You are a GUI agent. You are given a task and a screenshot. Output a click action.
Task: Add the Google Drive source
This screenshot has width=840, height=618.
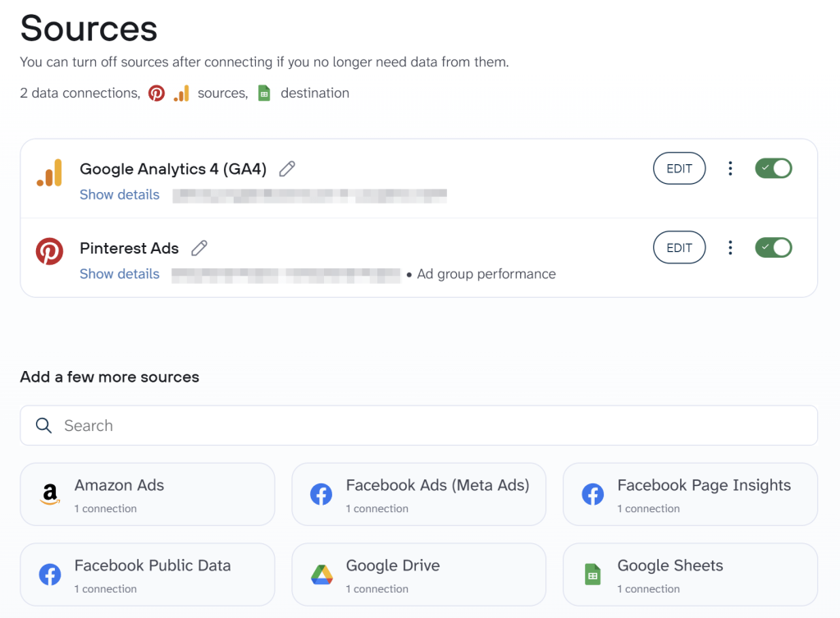[x=418, y=575]
